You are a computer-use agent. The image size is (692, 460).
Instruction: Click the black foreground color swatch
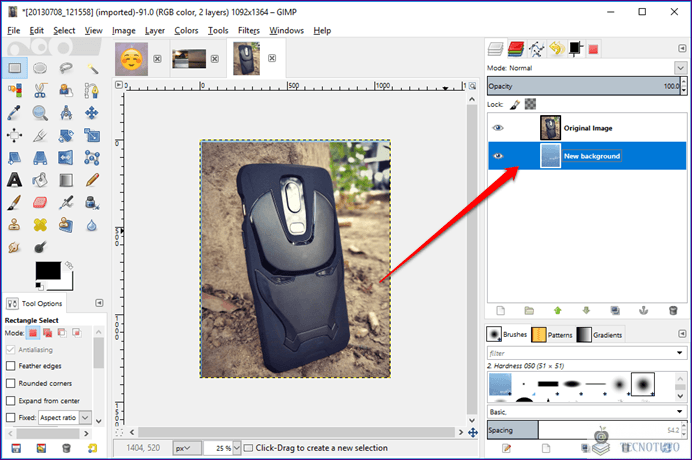click(48, 271)
